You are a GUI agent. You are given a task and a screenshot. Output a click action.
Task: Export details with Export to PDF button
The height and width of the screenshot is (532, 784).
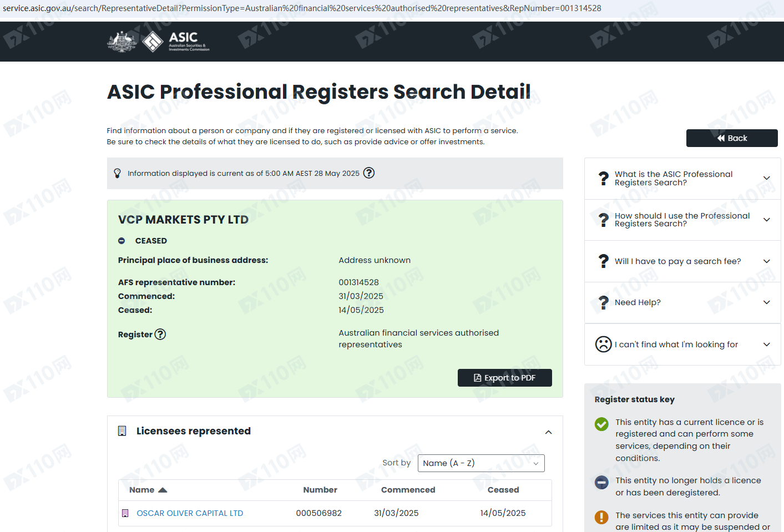point(505,378)
